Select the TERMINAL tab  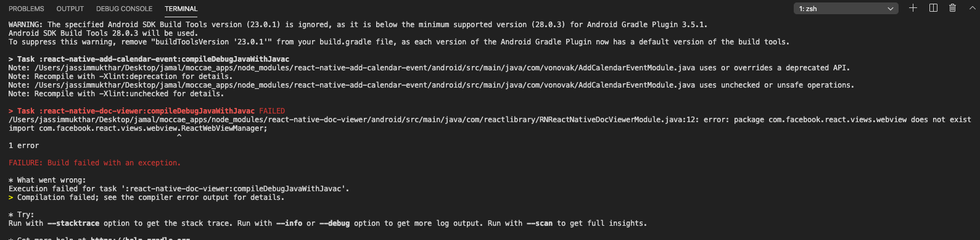pyautogui.click(x=181, y=9)
